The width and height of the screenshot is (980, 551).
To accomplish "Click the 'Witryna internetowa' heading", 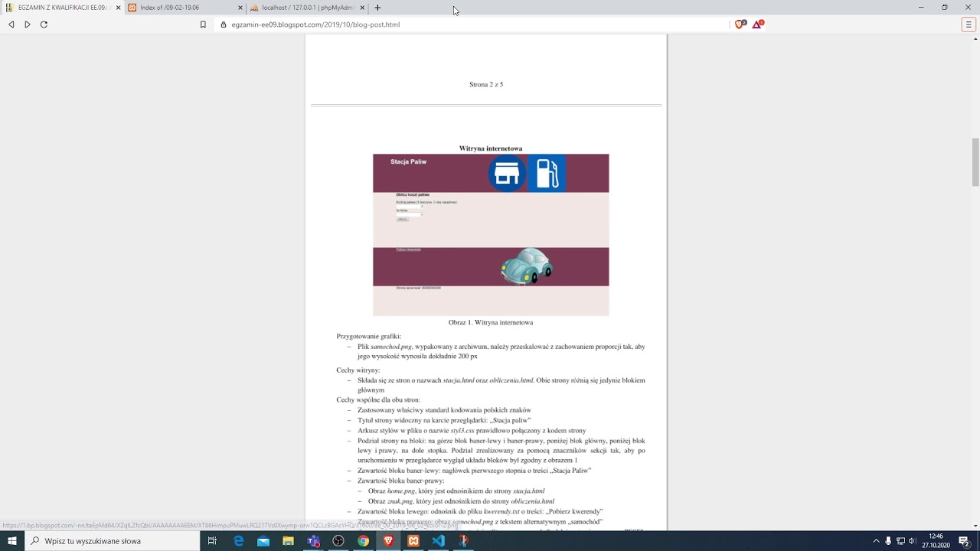I will coord(491,148).
